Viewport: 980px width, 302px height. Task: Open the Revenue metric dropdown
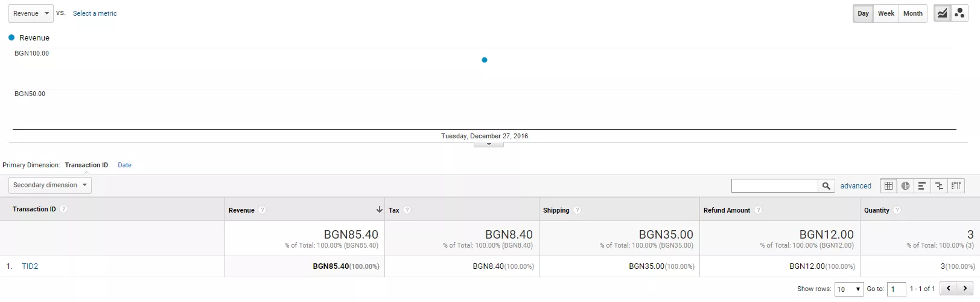point(31,13)
